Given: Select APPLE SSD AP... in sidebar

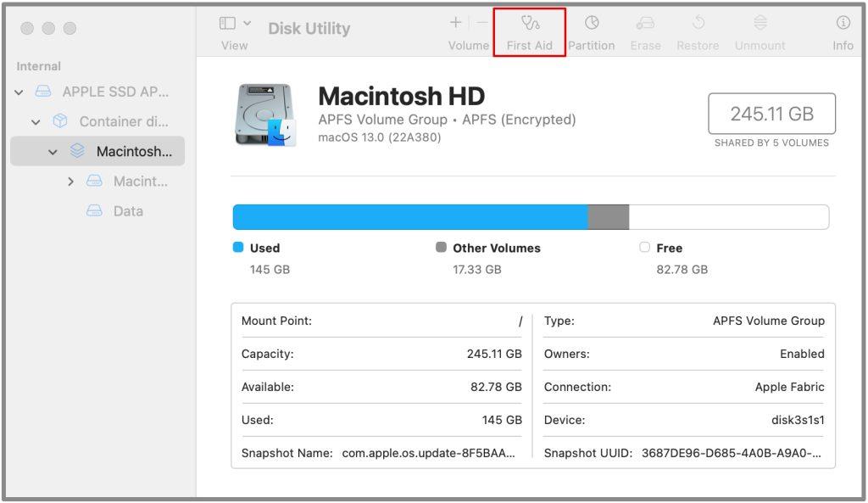Looking at the screenshot, I should pos(97,92).
